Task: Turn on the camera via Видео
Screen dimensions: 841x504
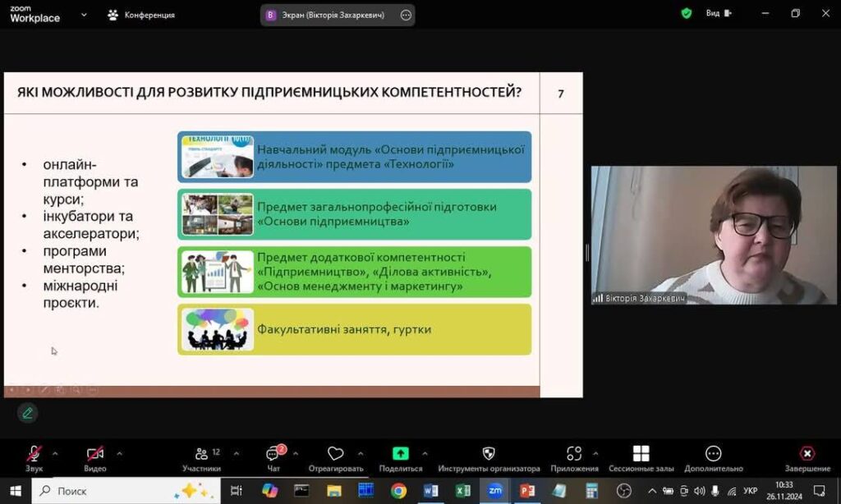Action: (x=94, y=454)
